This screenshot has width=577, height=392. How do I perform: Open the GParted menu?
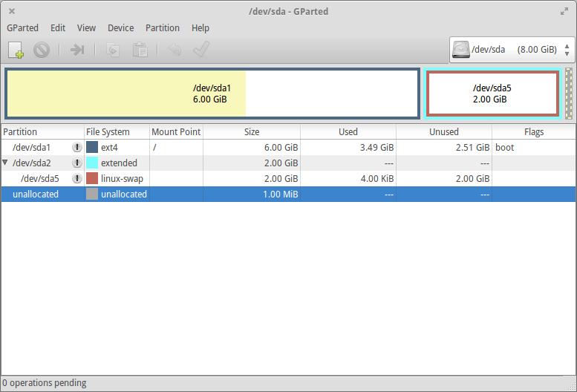point(22,28)
